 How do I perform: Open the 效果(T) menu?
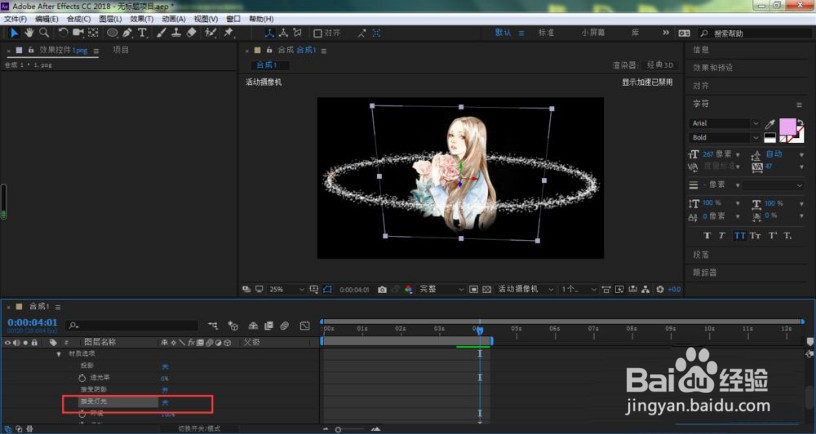142,19
